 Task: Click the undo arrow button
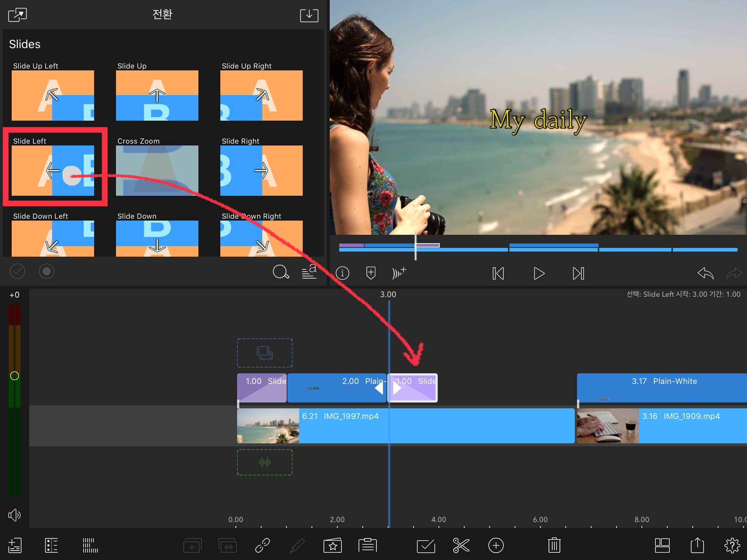pyautogui.click(x=705, y=273)
